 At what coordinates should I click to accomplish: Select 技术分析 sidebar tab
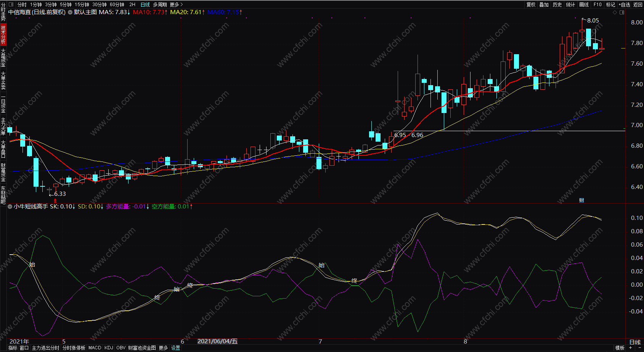pos(3,34)
